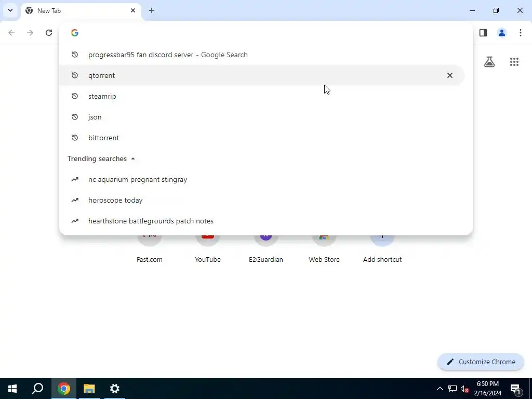Open the Web Store shortcut
Image resolution: width=532 pixels, height=399 pixels.
coord(324,249)
